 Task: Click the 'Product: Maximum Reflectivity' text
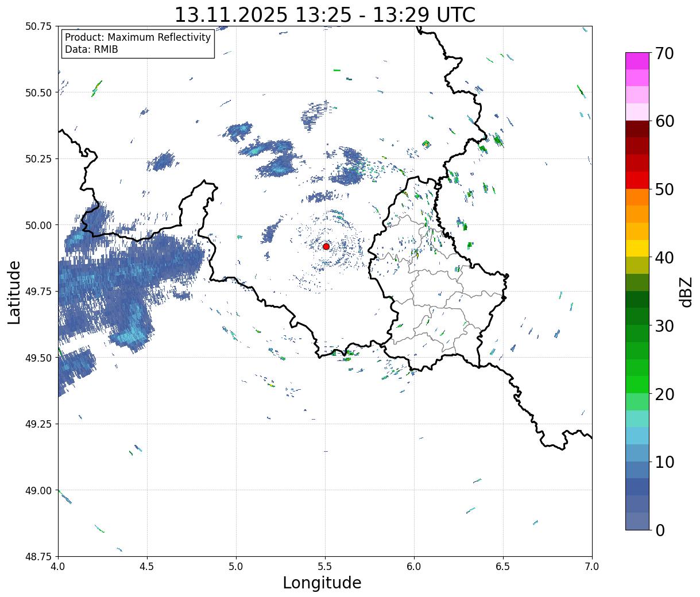(x=138, y=37)
